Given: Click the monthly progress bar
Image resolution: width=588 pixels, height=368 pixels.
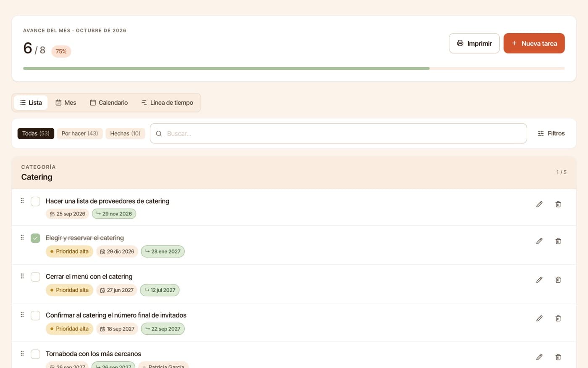Looking at the screenshot, I should pos(294,68).
